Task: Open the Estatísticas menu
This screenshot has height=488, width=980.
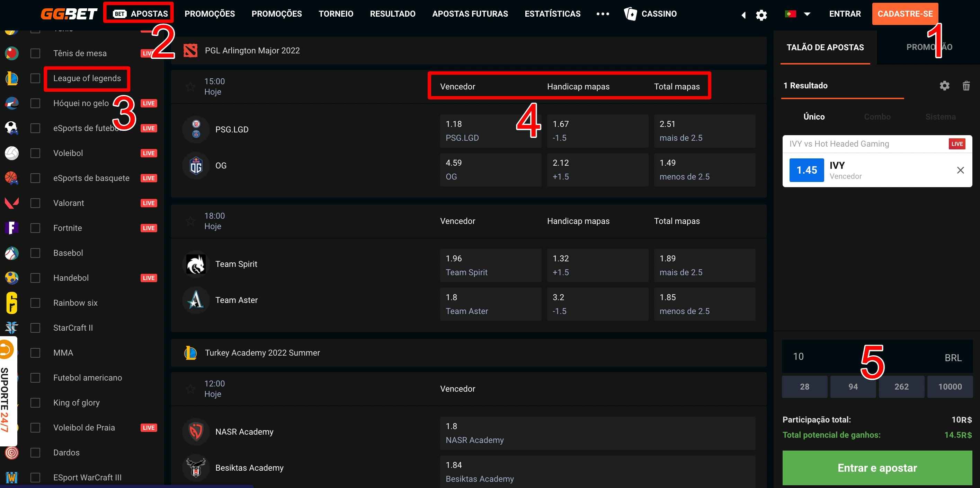Action: click(x=552, y=14)
